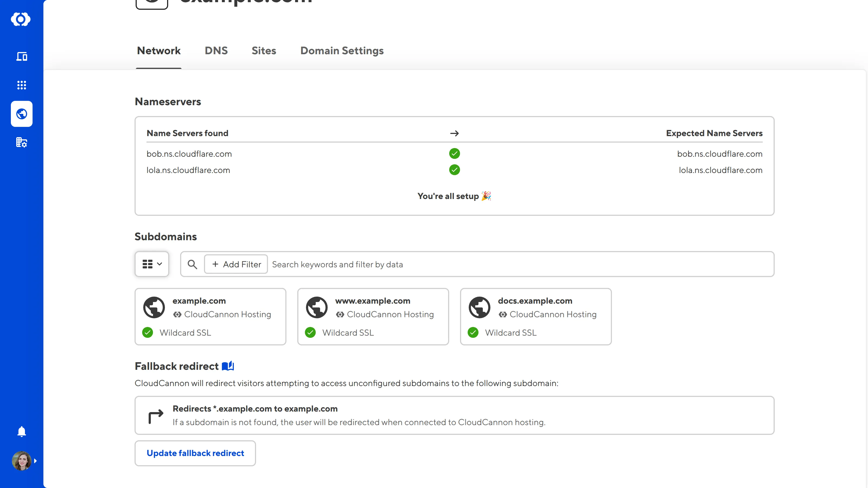Expand the subdomain view layout dropdown
Screen dimensions: 868x488
coord(152,264)
